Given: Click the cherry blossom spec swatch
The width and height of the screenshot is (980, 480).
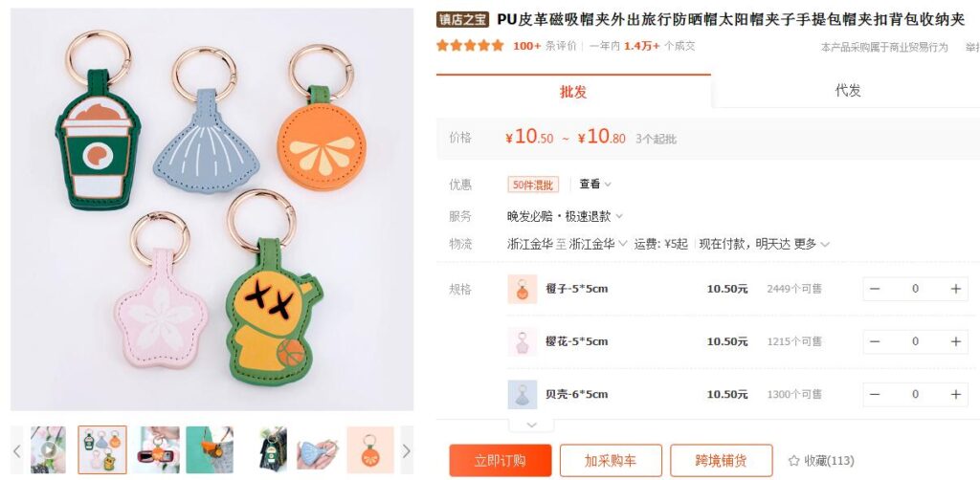Looking at the screenshot, I should [x=522, y=342].
